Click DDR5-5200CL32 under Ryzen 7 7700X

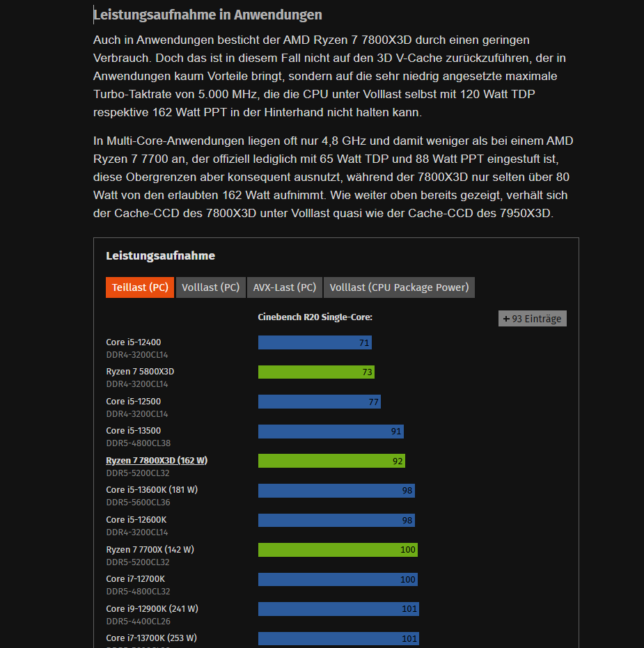(x=138, y=562)
